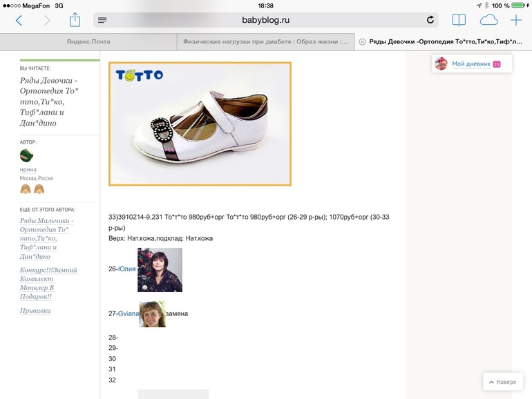Open Safari bookmarks book icon

click(459, 20)
